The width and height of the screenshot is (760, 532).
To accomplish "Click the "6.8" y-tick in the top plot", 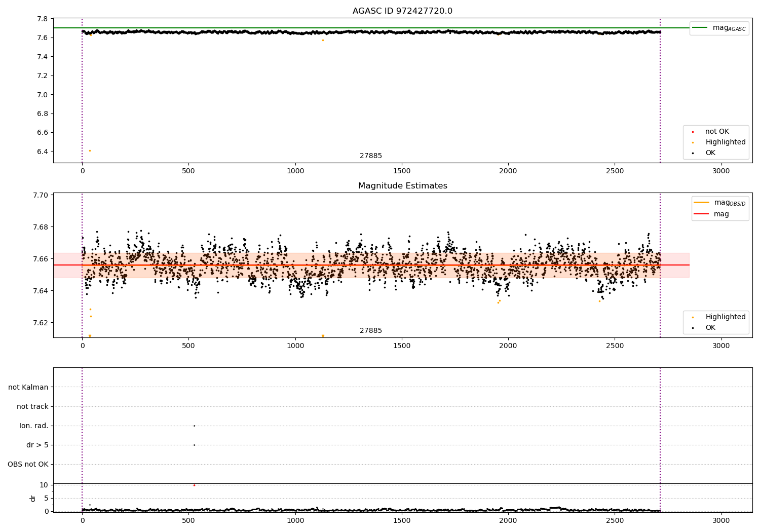I will (43, 114).
